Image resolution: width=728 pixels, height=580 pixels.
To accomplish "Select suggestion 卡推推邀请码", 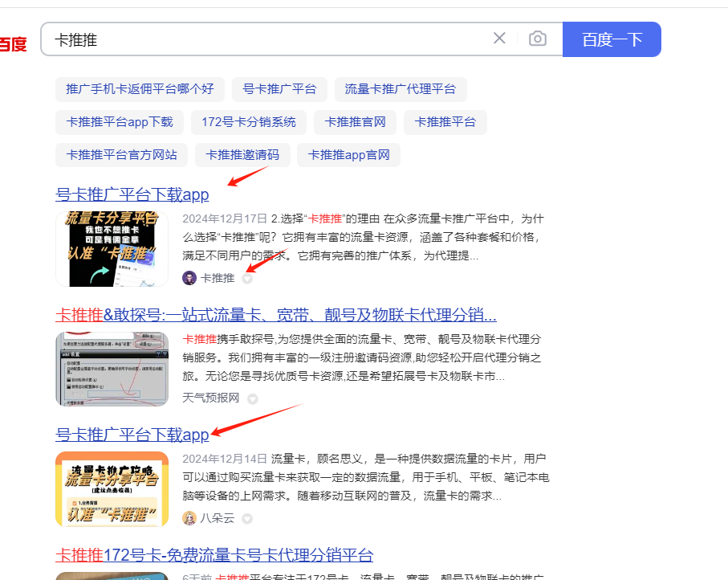I will (x=242, y=155).
